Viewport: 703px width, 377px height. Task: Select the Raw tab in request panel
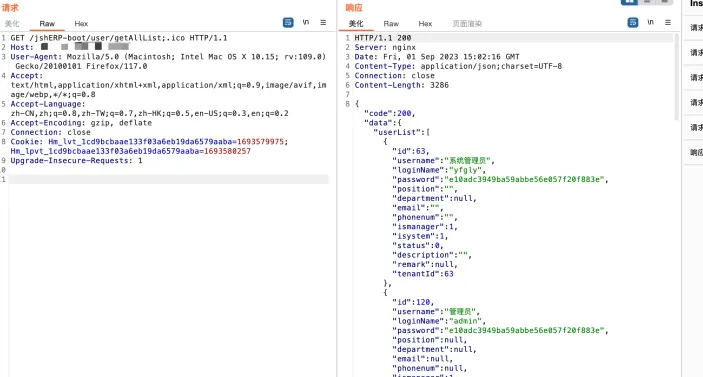[x=47, y=24]
